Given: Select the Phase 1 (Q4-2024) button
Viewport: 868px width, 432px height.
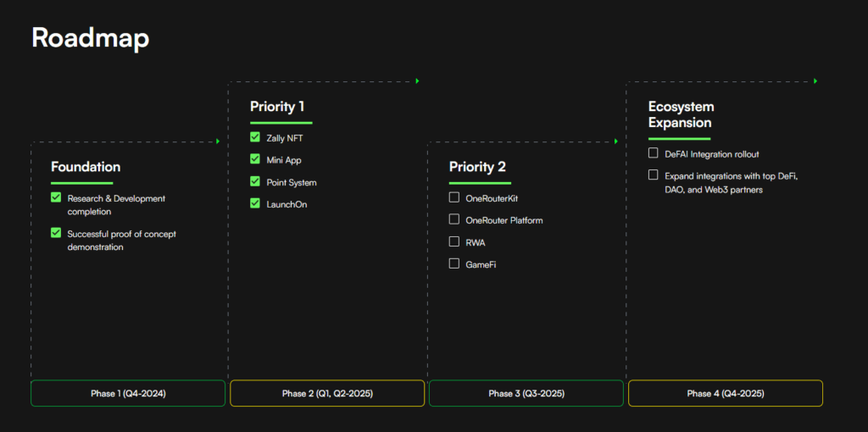Looking at the screenshot, I should point(128,393).
